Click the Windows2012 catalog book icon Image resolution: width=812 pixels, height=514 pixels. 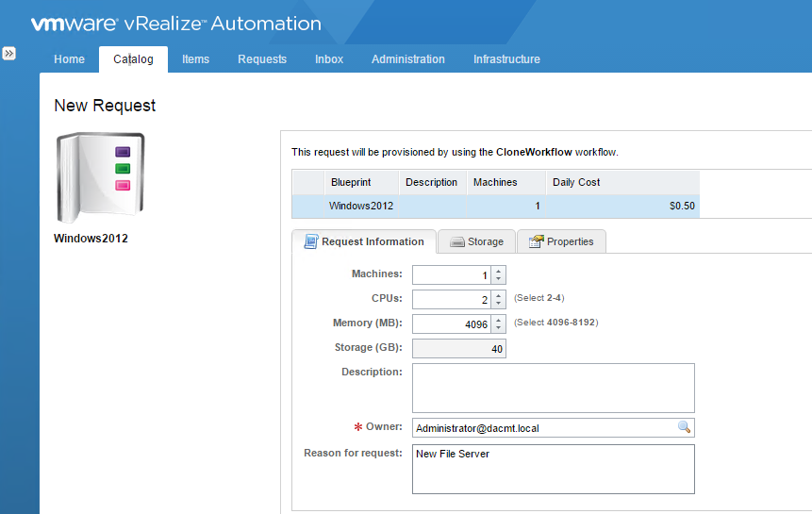tap(101, 177)
